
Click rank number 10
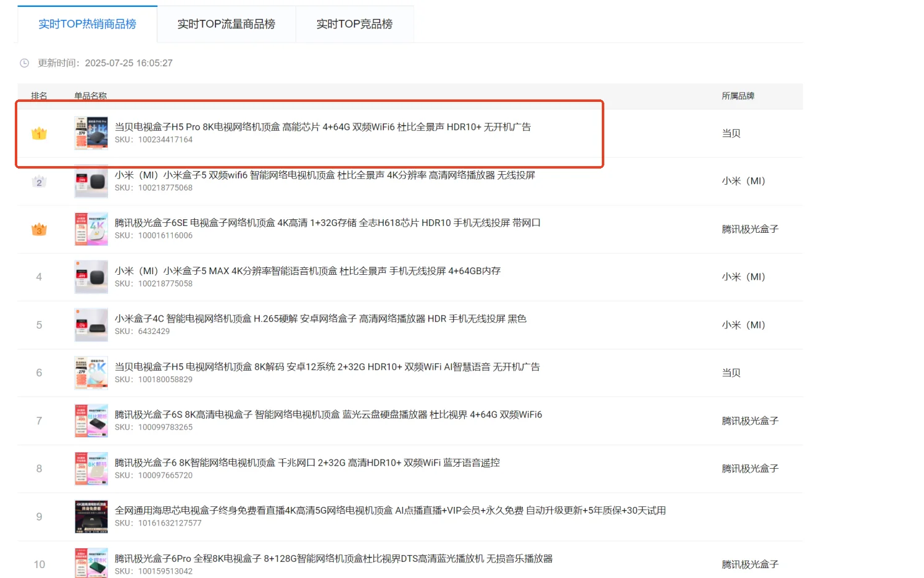(x=40, y=564)
